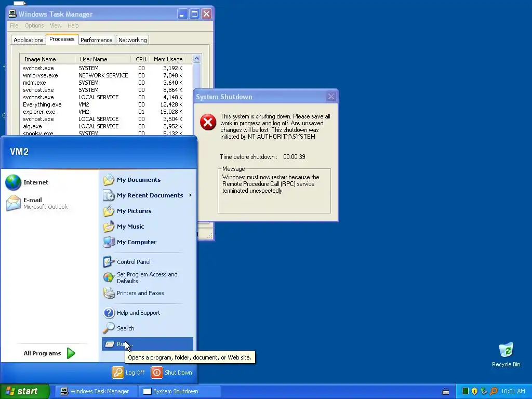Switch to Windows Task Manager taskbar button
This screenshot has width=532, height=399.
(96, 391)
